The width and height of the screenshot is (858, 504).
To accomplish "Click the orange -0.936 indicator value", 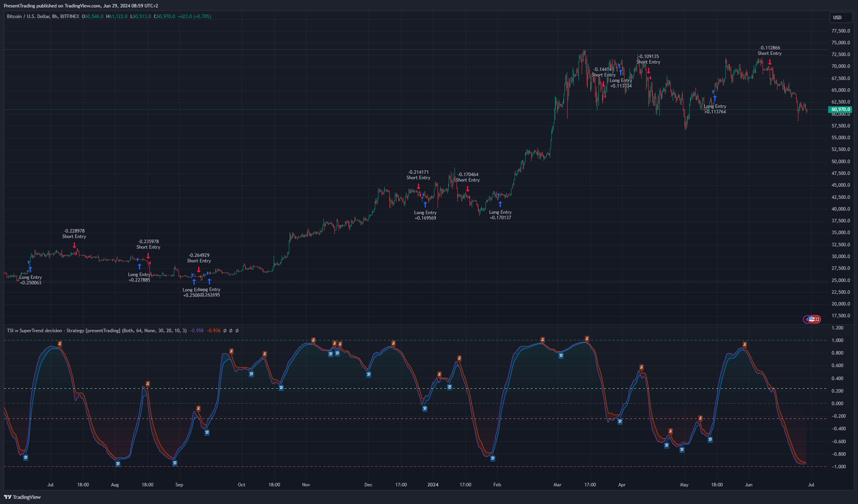I will pyautogui.click(x=214, y=331).
